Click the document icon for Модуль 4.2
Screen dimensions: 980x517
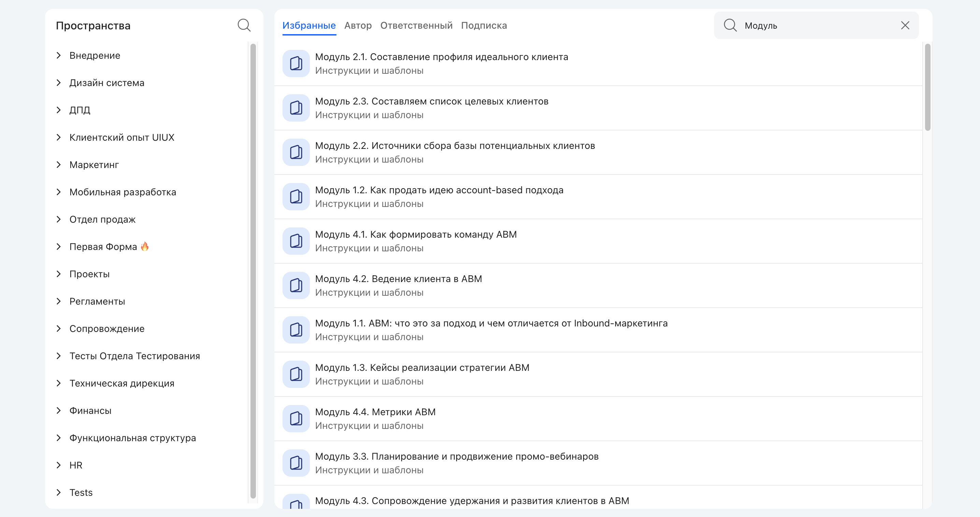[x=296, y=285]
